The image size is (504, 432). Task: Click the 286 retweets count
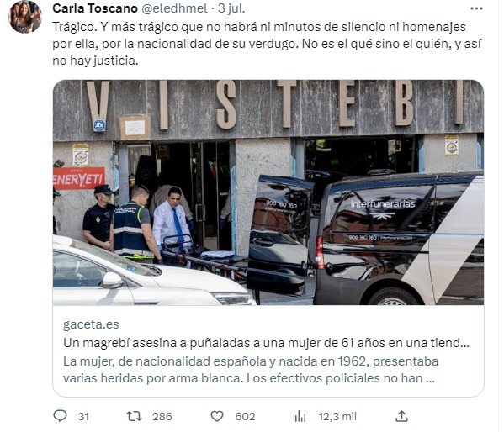[162, 417]
